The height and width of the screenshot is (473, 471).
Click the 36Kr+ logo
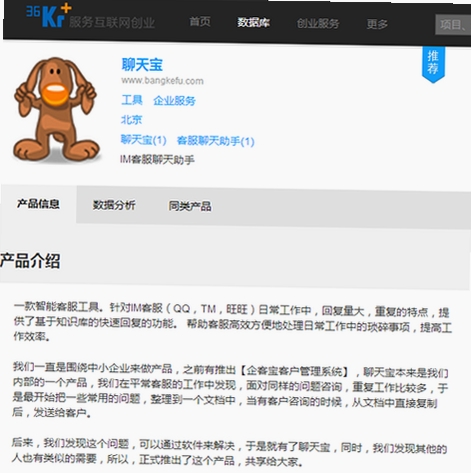coord(49,15)
